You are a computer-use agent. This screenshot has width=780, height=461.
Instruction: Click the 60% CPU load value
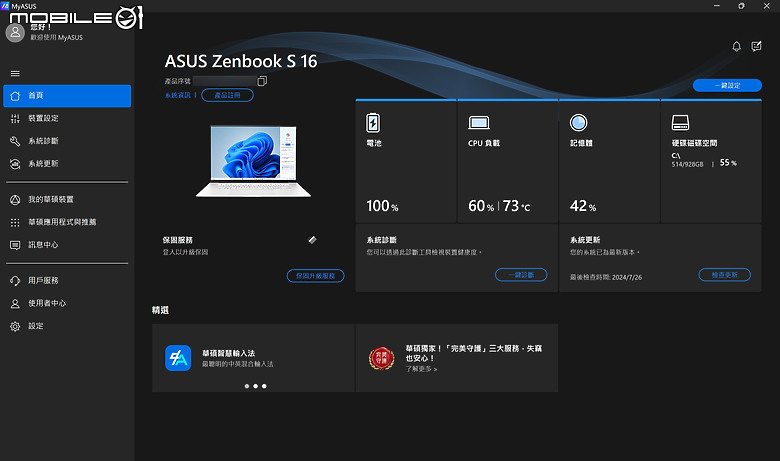click(481, 206)
